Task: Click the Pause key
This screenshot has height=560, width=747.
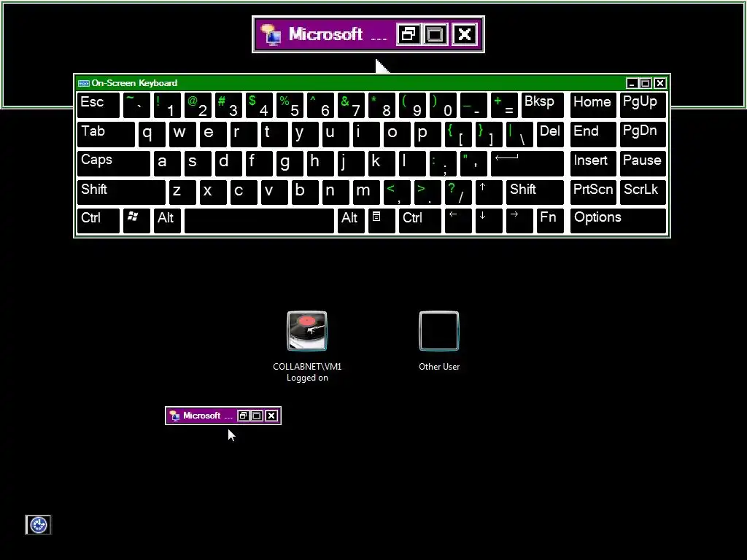Action: tap(643, 163)
